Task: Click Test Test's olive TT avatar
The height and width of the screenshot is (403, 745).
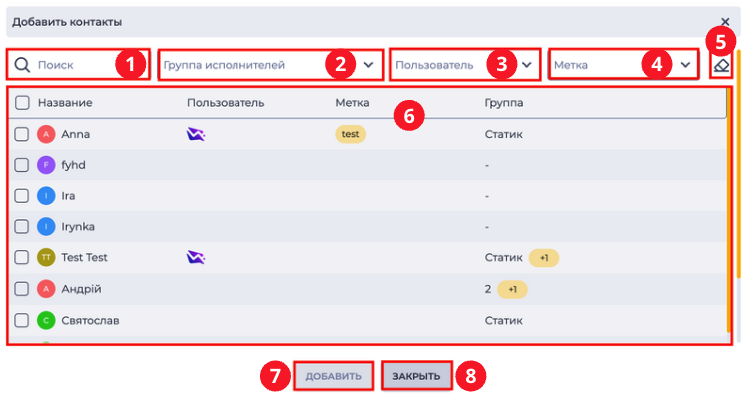Action: pos(46,258)
